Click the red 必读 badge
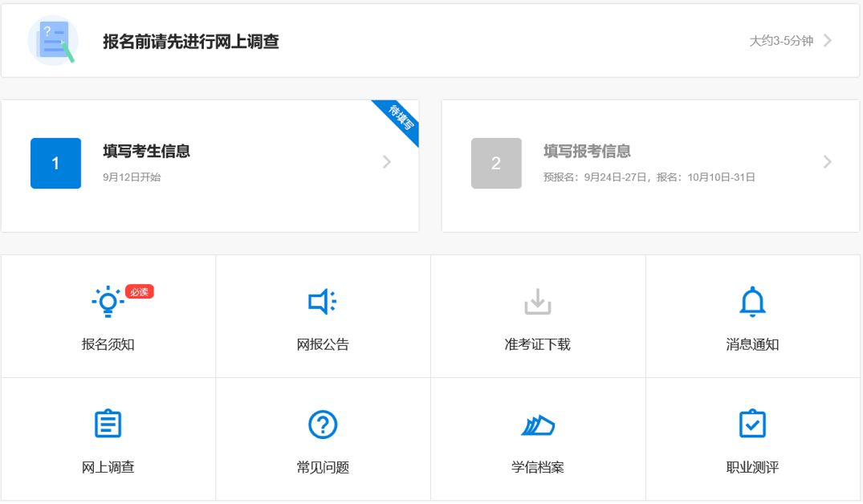The width and height of the screenshot is (863, 504). coord(140,291)
